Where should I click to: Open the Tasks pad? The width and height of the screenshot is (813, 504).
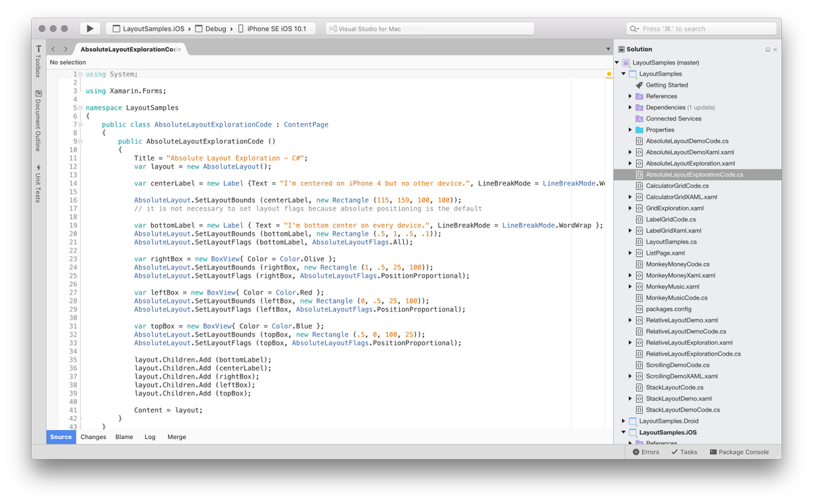(684, 451)
